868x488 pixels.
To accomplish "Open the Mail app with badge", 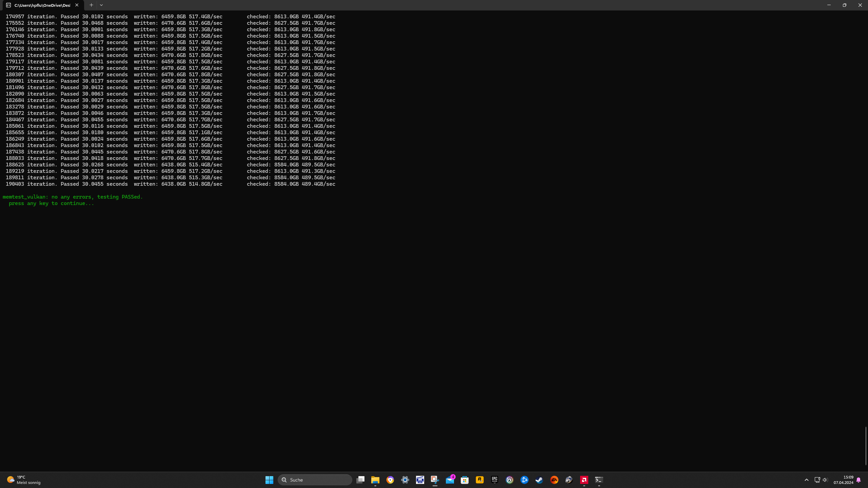I will click(x=450, y=480).
